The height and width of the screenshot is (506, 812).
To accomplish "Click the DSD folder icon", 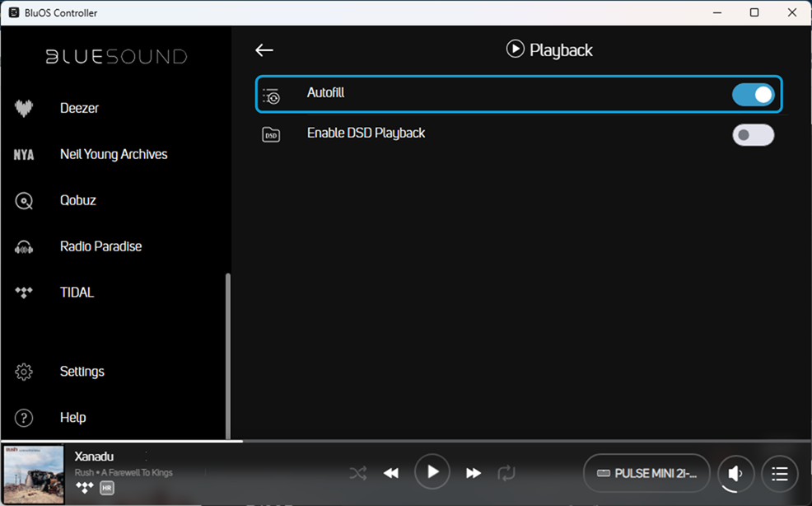I will (271, 135).
